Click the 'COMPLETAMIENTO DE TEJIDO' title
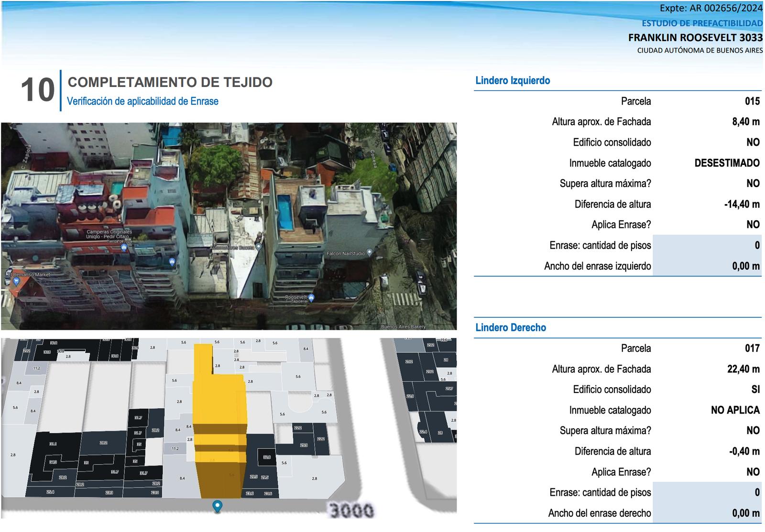 [x=170, y=82]
